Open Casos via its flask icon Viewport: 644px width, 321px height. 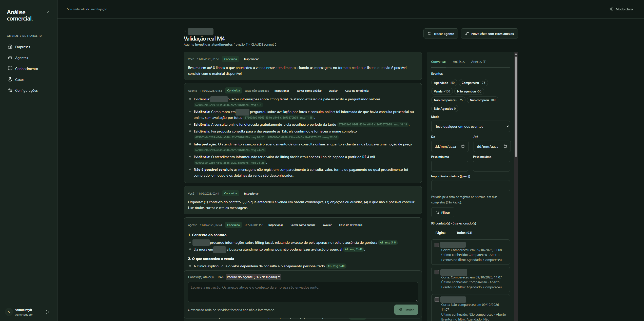[x=10, y=79]
